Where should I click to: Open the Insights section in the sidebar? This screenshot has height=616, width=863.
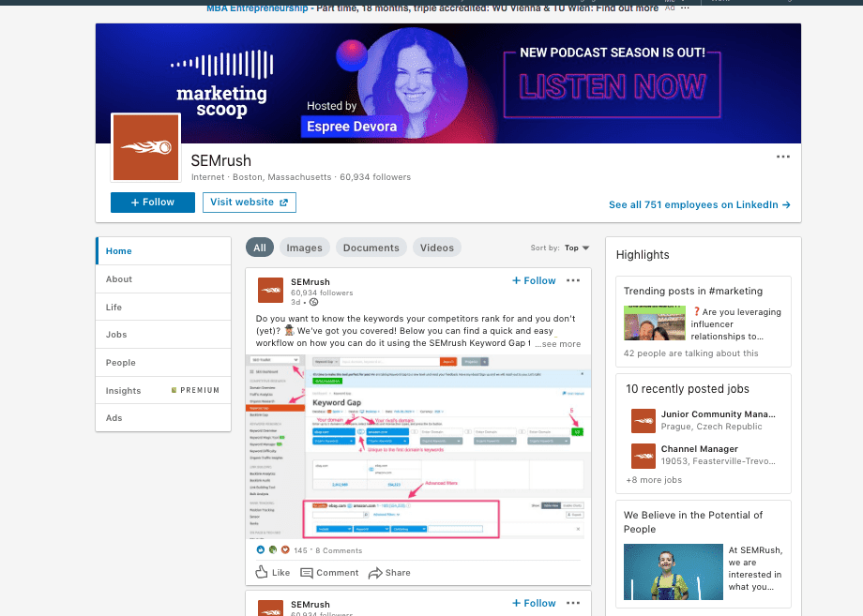click(x=163, y=390)
